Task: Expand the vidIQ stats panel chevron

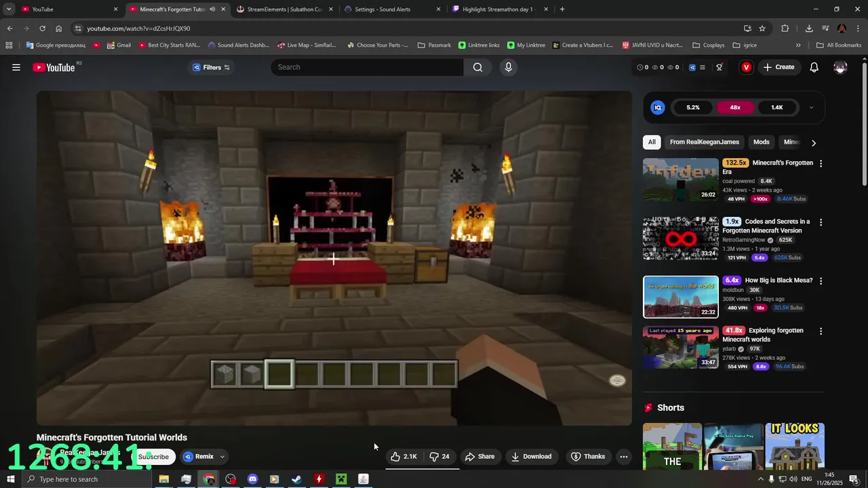Action: click(811, 107)
